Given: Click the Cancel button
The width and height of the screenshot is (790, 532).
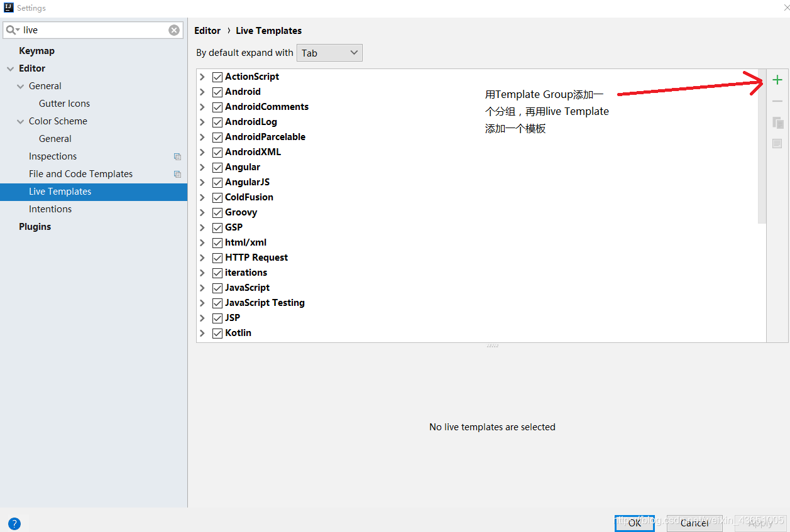Looking at the screenshot, I should [x=694, y=523].
